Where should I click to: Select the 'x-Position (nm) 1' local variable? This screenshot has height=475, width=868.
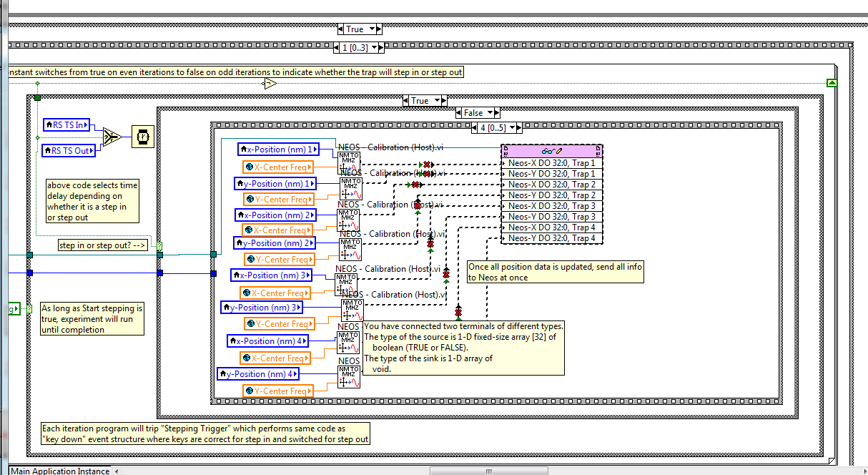[x=279, y=150]
